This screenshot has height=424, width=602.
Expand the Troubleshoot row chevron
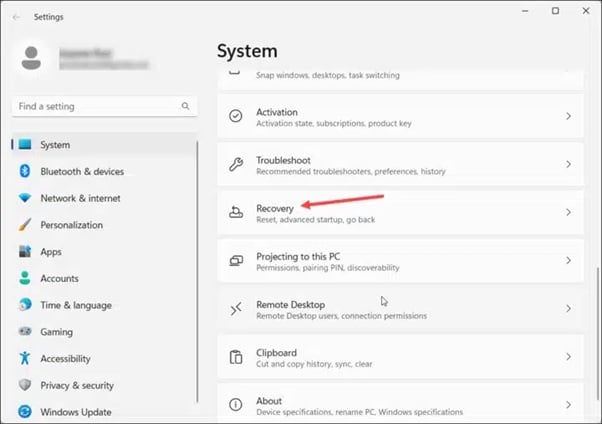[x=569, y=164]
